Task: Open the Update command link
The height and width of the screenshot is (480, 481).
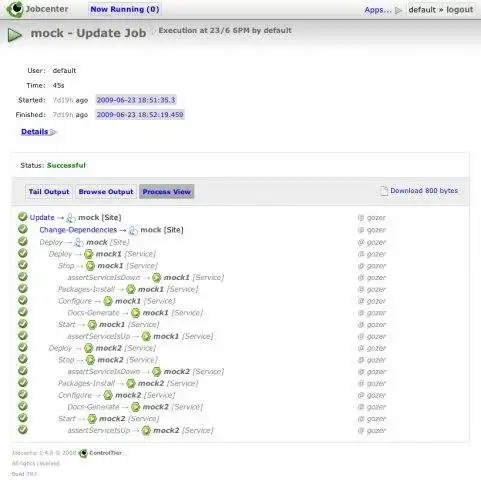Action: click(42, 217)
